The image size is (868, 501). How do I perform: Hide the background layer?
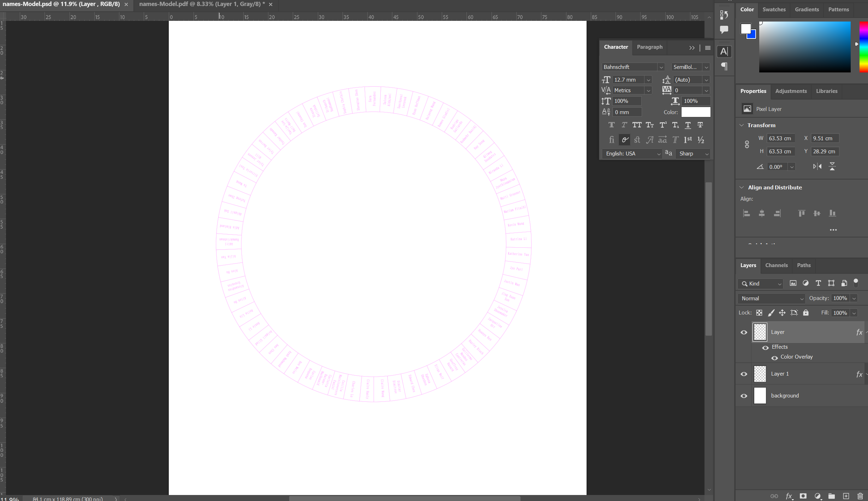(744, 396)
